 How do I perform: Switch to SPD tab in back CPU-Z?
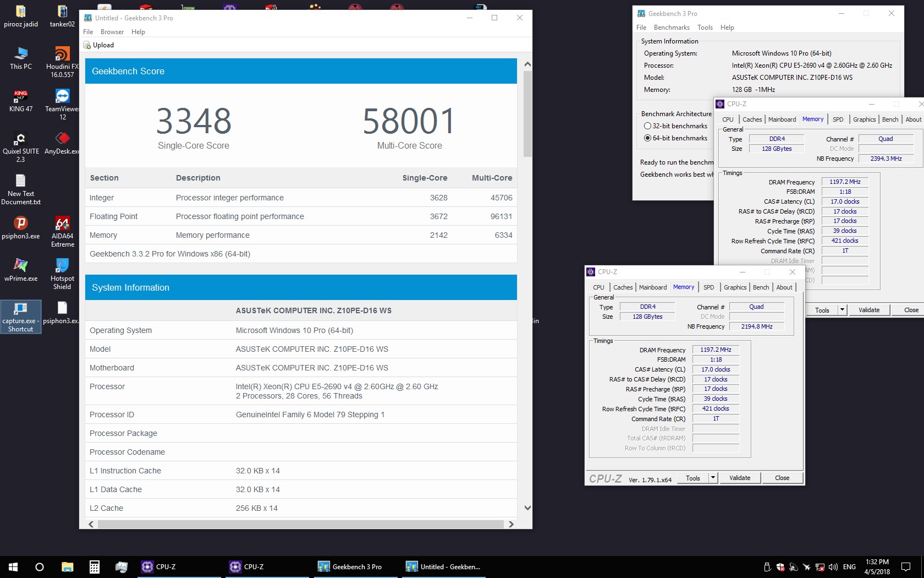[838, 119]
